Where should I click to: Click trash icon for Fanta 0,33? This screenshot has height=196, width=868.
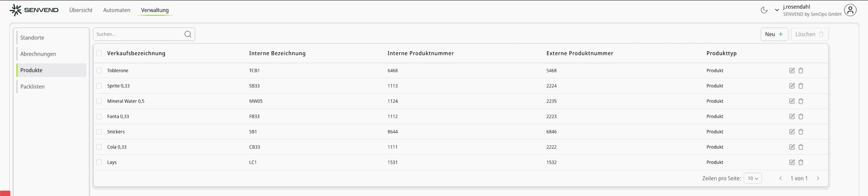[801, 117]
